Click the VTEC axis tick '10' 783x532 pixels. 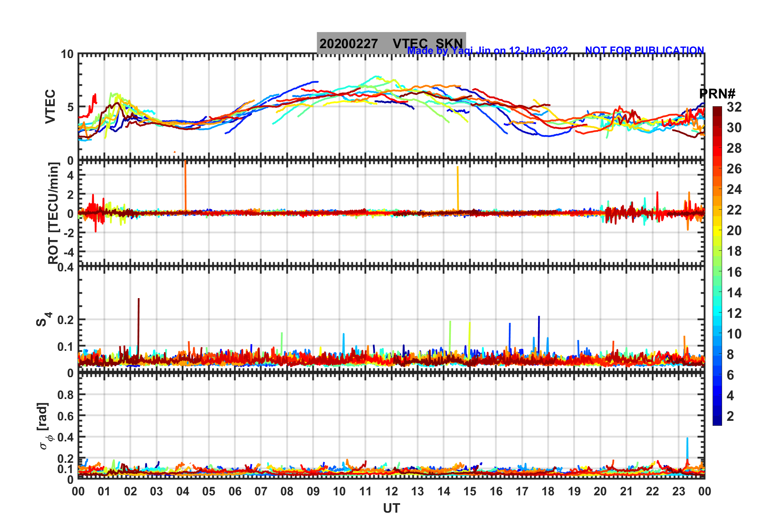click(67, 54)
